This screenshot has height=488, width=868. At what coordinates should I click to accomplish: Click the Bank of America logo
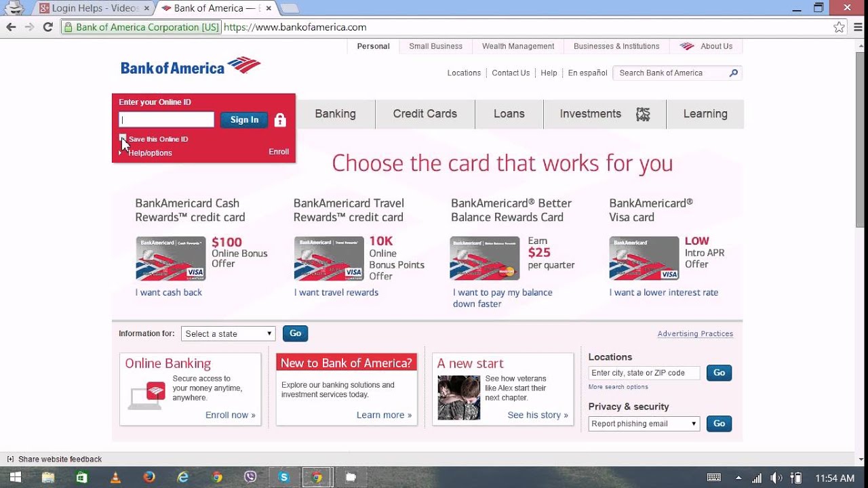pos(191,66)
